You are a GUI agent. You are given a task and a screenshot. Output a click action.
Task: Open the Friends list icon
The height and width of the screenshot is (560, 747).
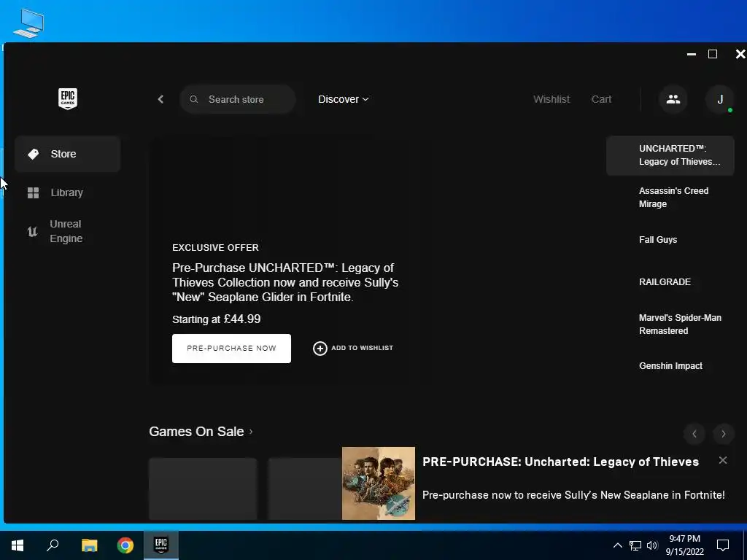(673, 99)
